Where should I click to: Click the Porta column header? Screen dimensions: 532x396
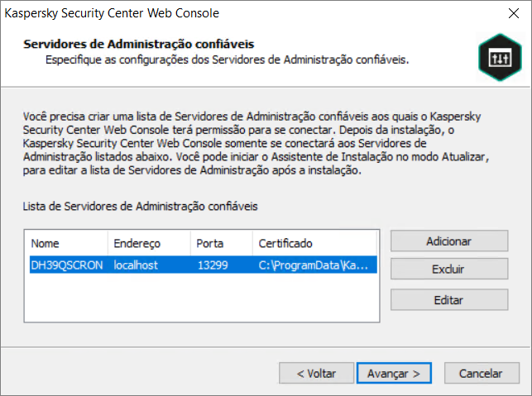[x=221, y=244]
